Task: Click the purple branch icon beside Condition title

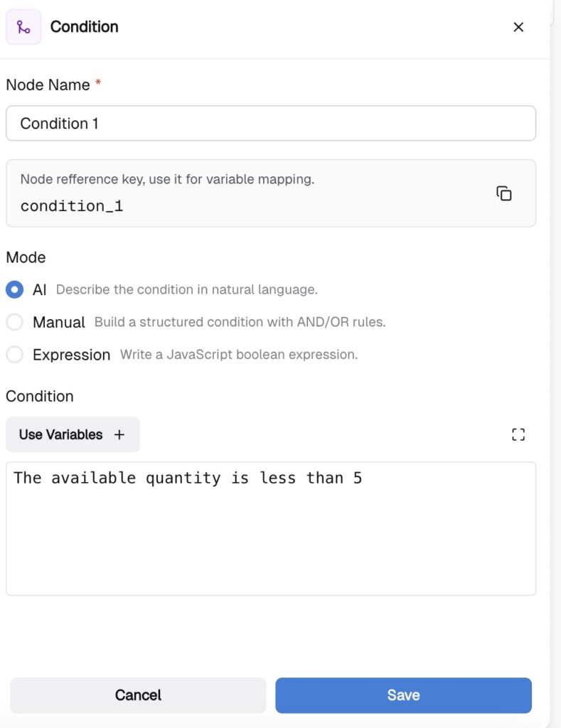Action: [x=23, y=27]
